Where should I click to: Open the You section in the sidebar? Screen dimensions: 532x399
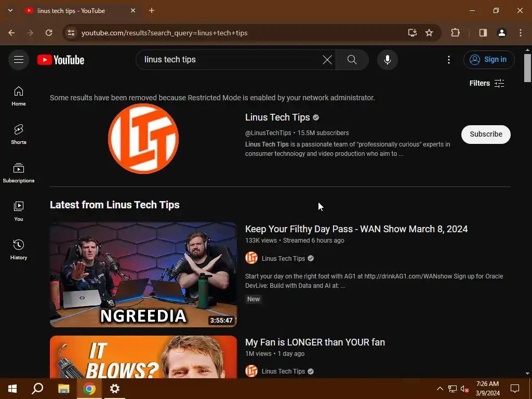19,211
